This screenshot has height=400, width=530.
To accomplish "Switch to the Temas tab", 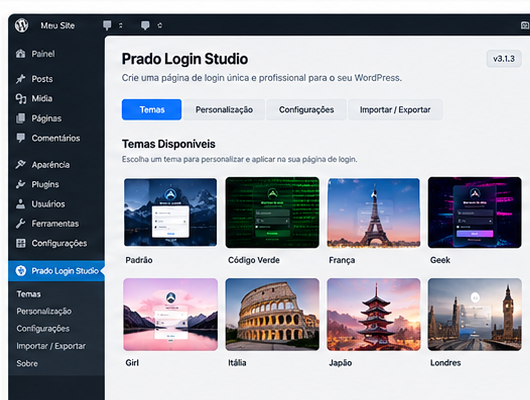I will 152,110.
